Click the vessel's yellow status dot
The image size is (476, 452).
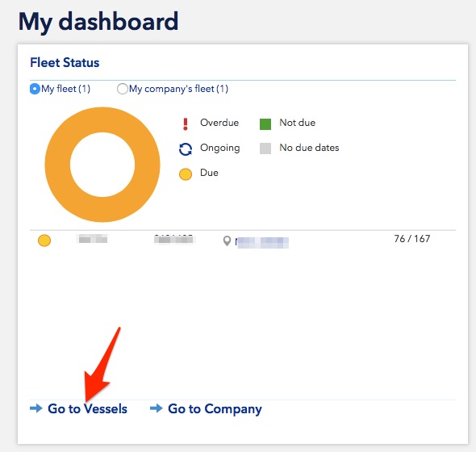click(44, 241)
